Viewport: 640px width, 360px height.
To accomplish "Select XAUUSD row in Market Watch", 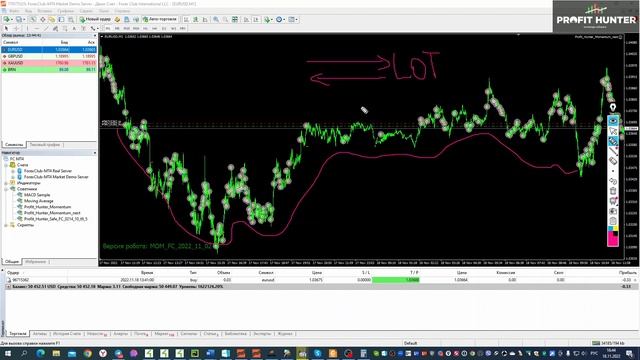I will click(x=49, y=63).
